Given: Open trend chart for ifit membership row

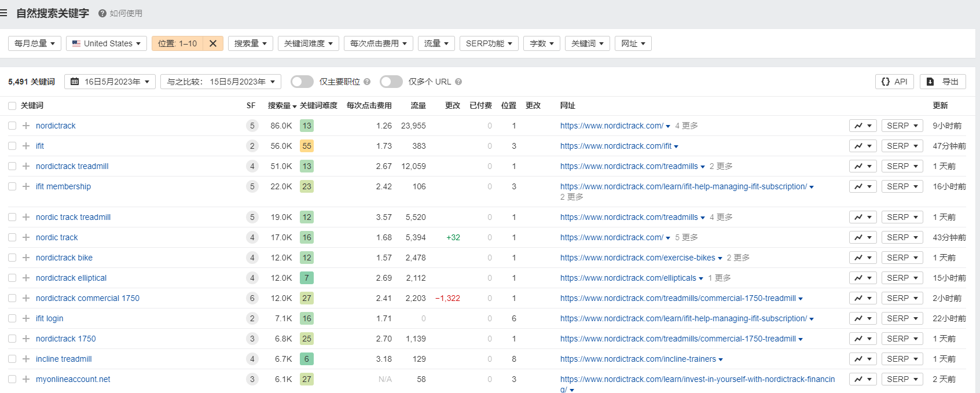Looking at the screenshot, I should (x=862, y=186).
